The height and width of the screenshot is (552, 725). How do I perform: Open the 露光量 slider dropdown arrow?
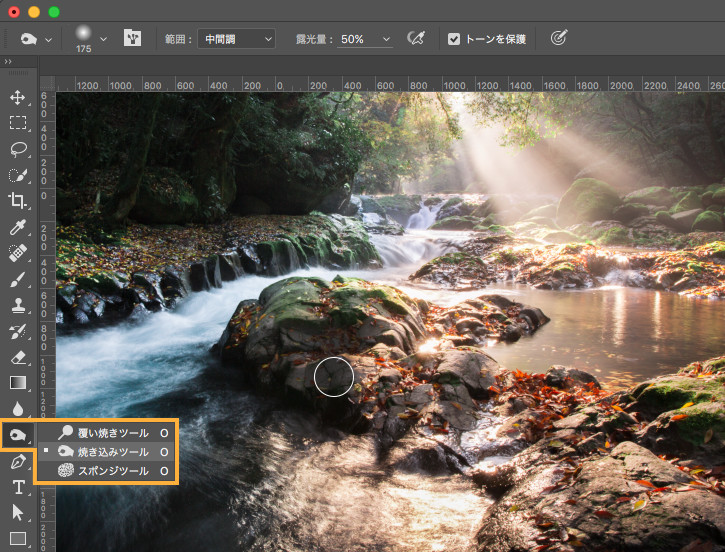pos(386,39)
